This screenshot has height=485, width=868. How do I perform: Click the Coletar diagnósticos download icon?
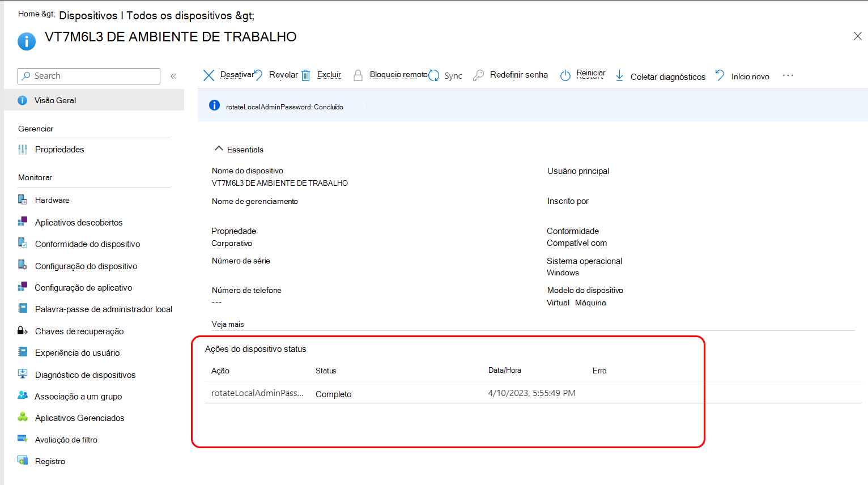[x=620, y=75]
